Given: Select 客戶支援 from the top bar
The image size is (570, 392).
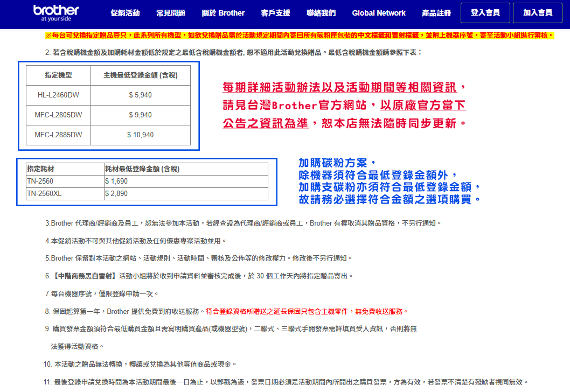Looking at the screenshot, I should pyautogui.click(x=275, y=13).
